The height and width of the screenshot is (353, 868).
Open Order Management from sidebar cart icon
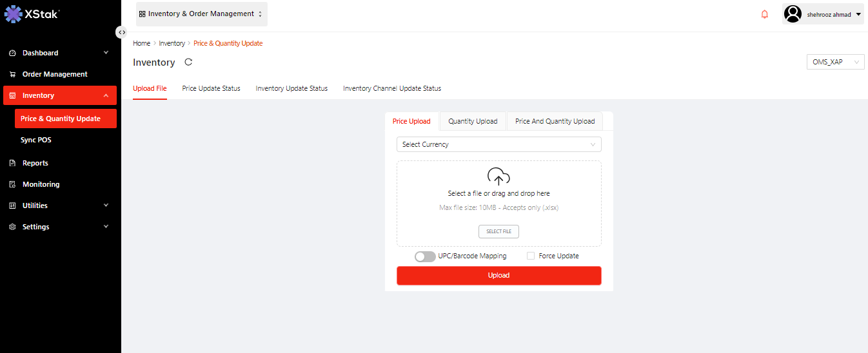(x=12, y=75)
